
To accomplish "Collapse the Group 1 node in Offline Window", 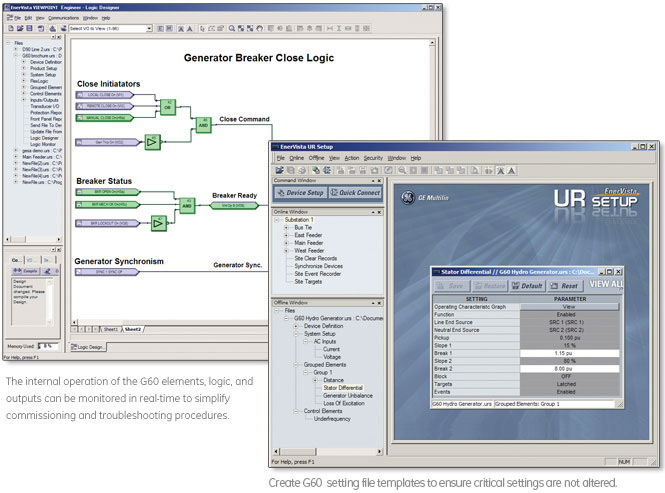I will (306, 372).
